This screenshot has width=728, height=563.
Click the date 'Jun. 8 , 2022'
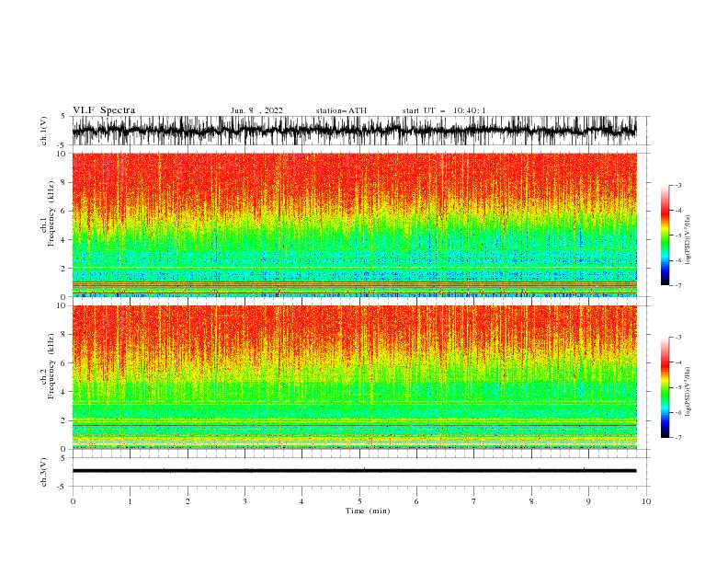tap(256, 110)
